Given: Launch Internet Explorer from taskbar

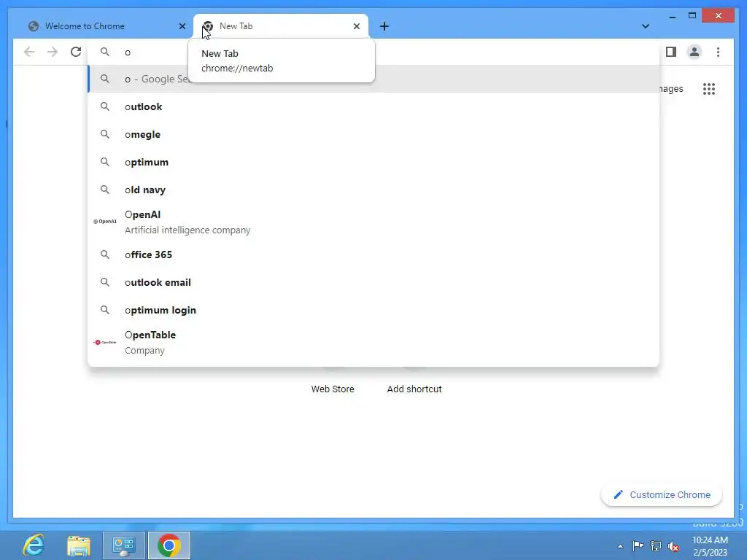Looking at the screenshot, I should point(34,545).
